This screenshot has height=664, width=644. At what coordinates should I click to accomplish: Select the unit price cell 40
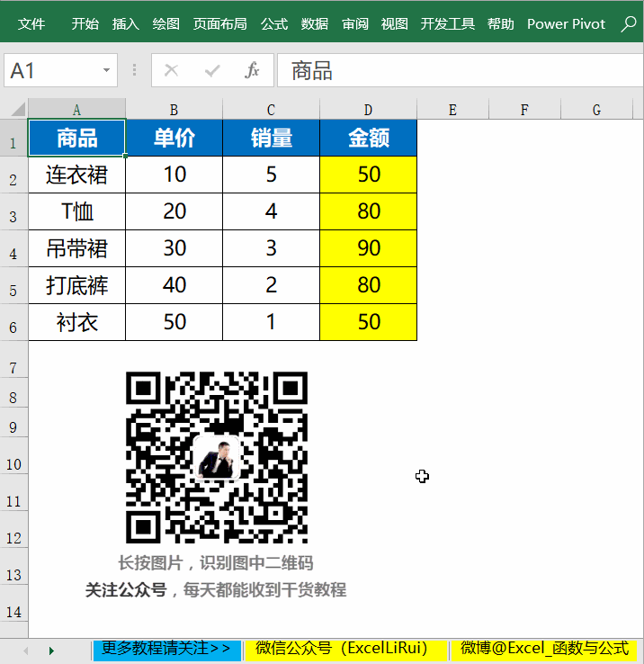click(174, 285)
